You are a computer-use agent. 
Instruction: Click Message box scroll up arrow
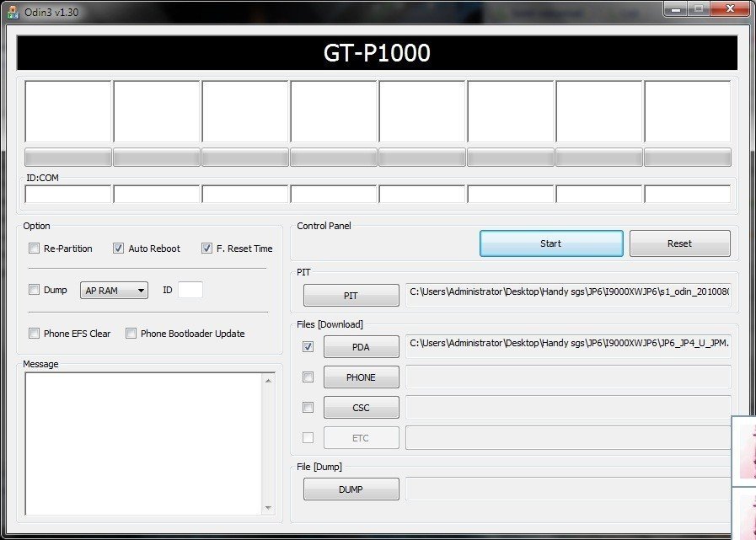click(268, 381)
